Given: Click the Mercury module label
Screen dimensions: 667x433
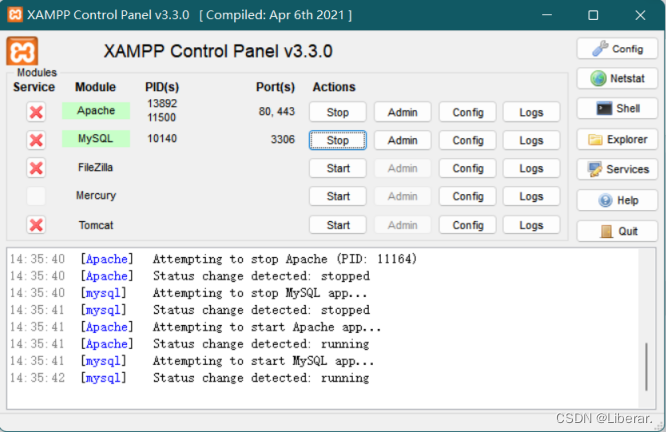Looking at the screenshot, I should tap(96, 196).
